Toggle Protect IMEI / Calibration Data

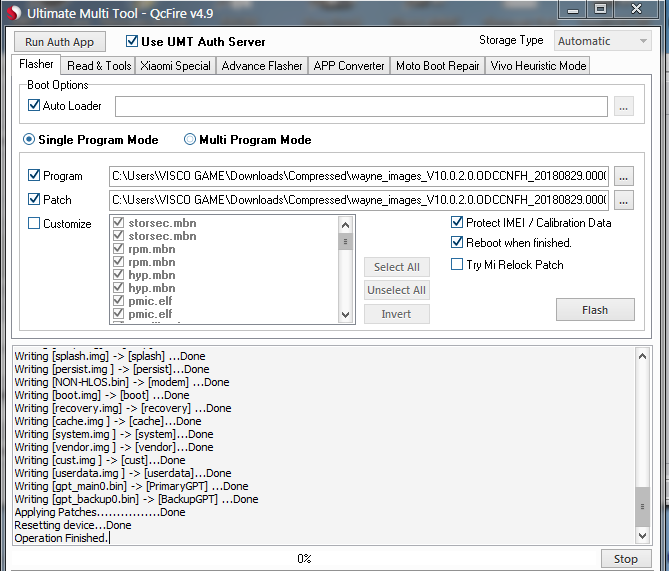tap(457, 222)
